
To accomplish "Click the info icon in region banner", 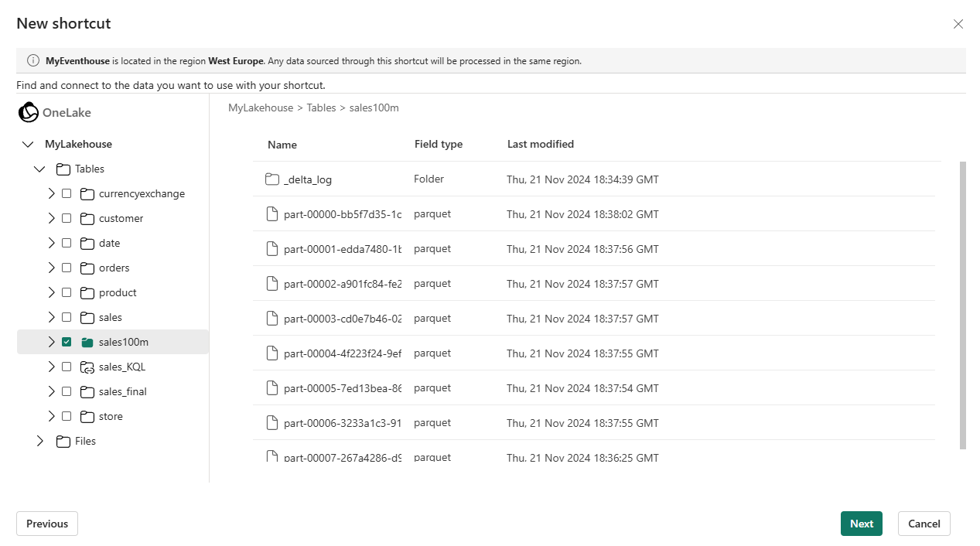I will tap(33, 60).
